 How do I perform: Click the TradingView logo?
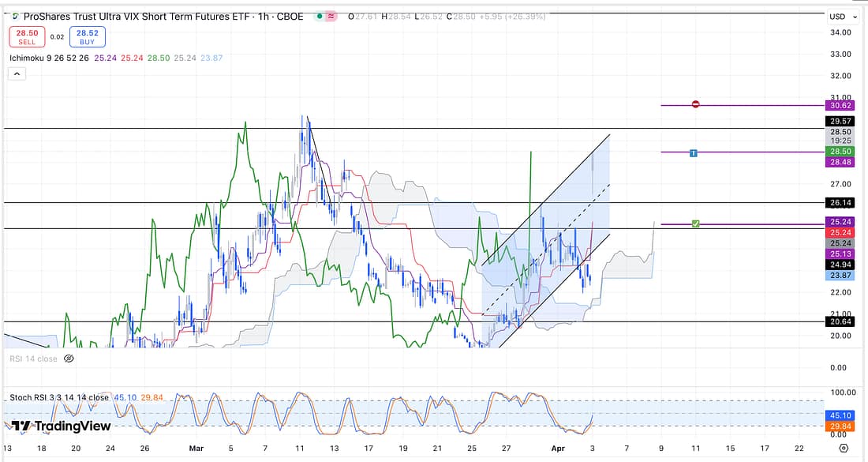click(x=62, y=426)
